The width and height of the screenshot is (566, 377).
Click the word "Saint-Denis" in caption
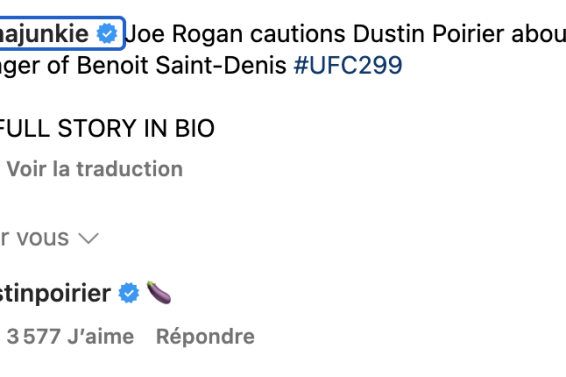coord(221,65)
